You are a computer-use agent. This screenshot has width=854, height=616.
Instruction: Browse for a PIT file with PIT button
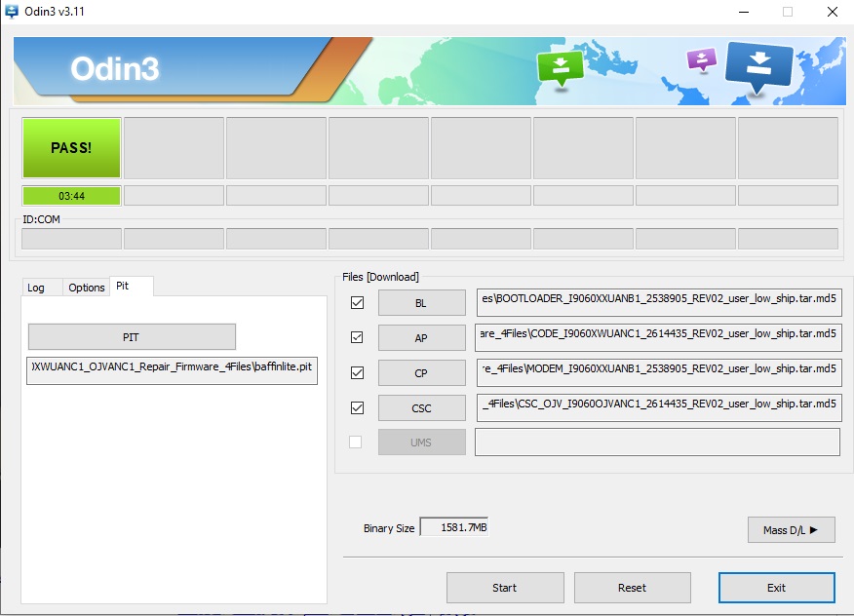(x=132, y=337)
